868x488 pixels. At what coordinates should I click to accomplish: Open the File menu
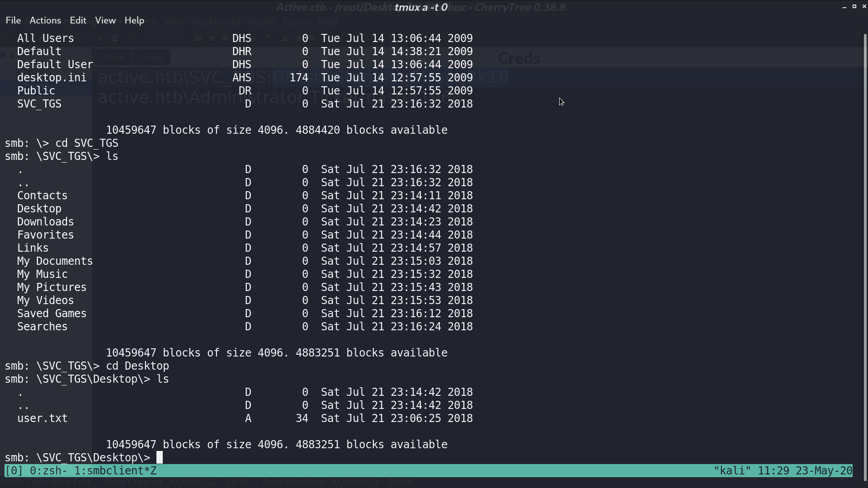pos(13,20)
